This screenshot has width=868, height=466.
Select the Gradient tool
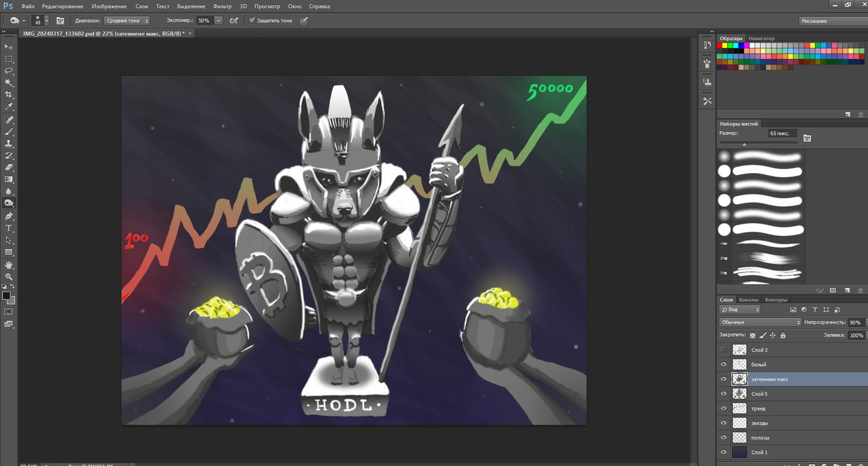pos(9,180)
